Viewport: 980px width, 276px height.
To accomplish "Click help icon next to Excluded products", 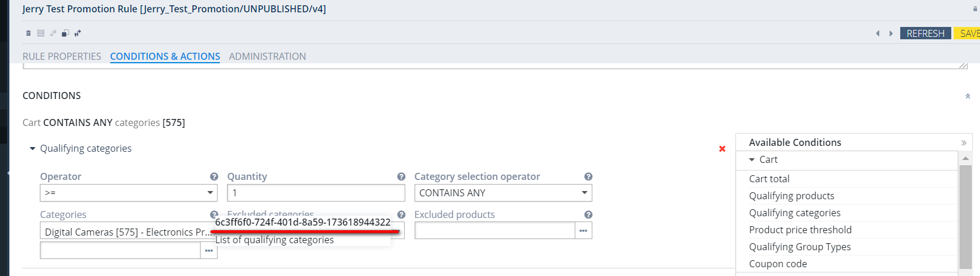I will [x=588, y=214].
